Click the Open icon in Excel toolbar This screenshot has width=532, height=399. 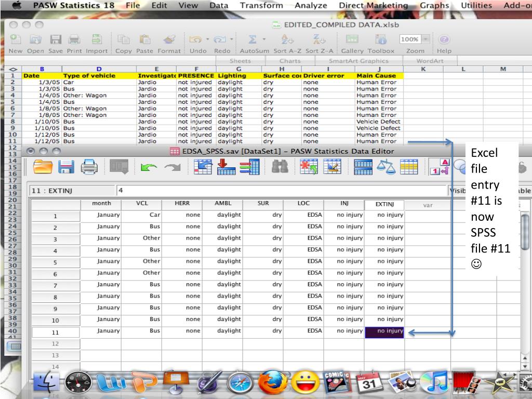coord(35,39)
